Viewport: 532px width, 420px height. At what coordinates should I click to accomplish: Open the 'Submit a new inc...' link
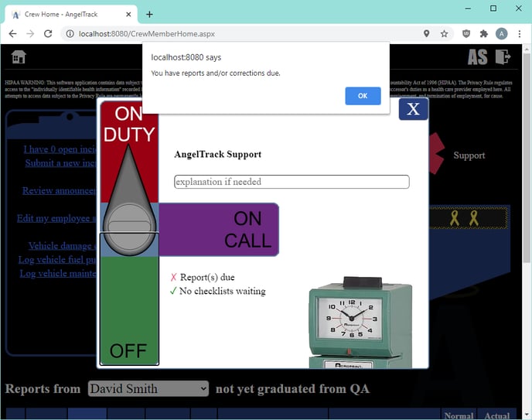tap(61, 163)
